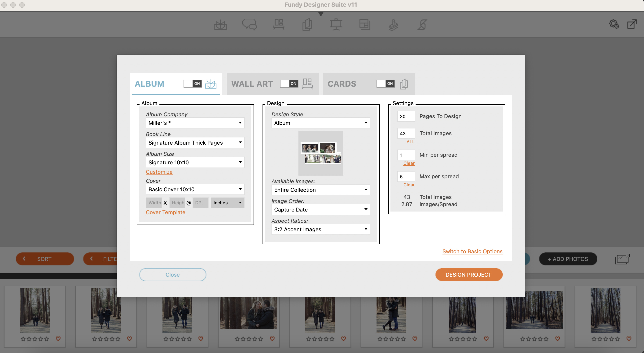Open the Design Style dropdown

pyautogui.click(x=321, y=123)
